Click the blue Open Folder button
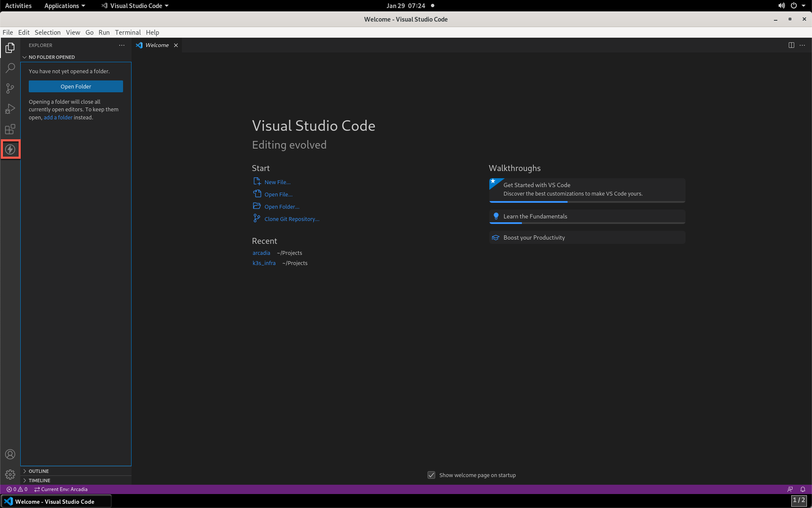 (x=76, y=86)
